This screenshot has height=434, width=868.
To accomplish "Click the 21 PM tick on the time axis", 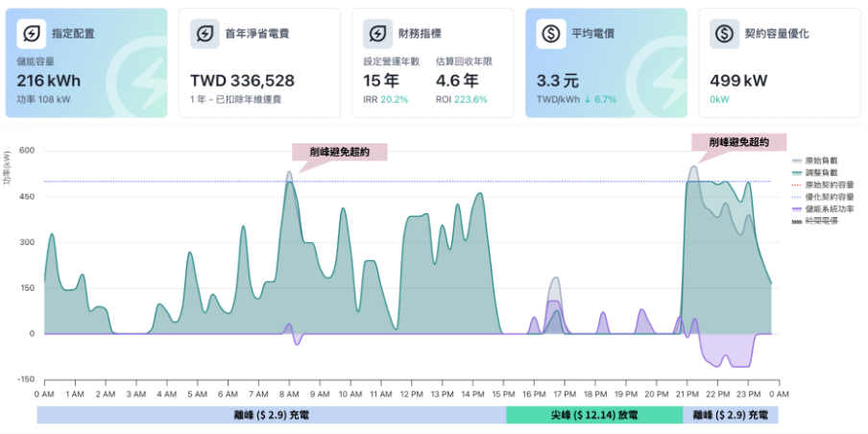I will (687, 394).
